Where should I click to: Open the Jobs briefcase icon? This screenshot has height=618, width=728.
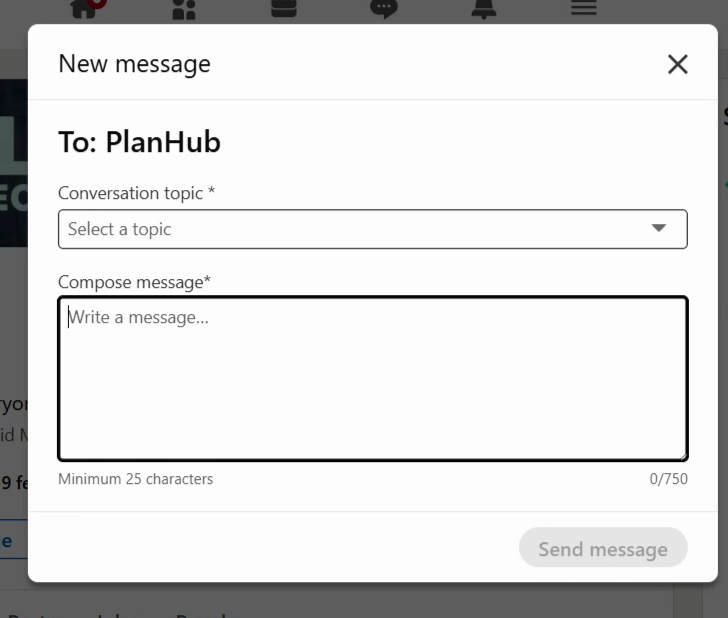[284, 8]
